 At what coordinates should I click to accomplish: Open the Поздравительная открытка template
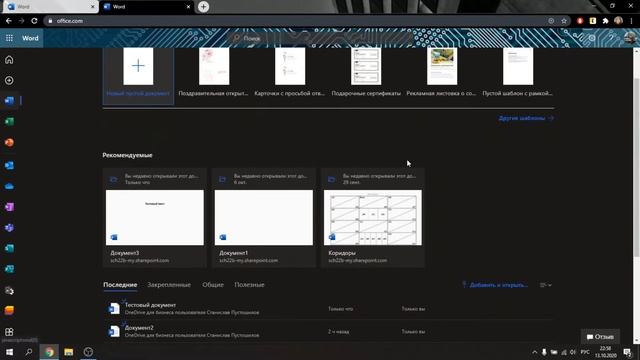click(214, 72)
